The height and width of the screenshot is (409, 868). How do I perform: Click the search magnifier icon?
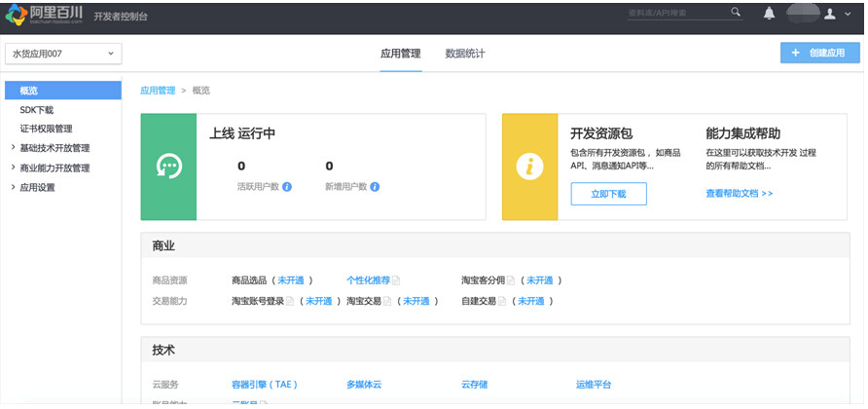click(x=736, y=13)
